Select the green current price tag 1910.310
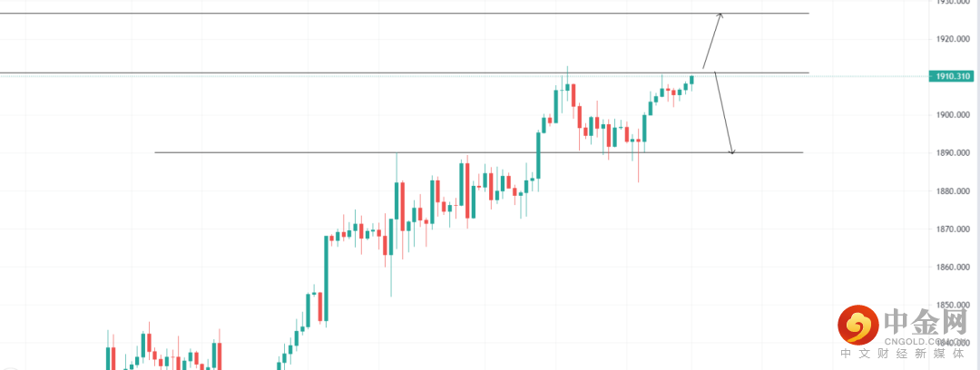The width and height of the screenshot is (980, 370). [955, 77]
